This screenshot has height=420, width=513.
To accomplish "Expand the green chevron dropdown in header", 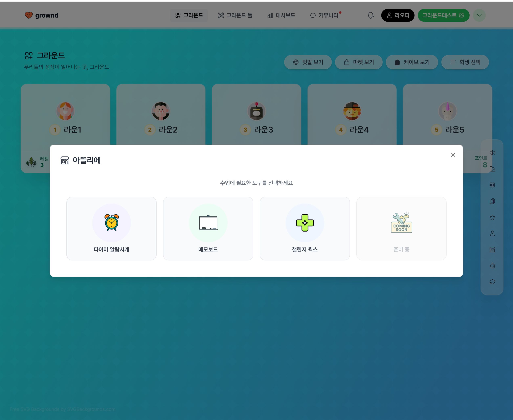I will click(479, 15).
